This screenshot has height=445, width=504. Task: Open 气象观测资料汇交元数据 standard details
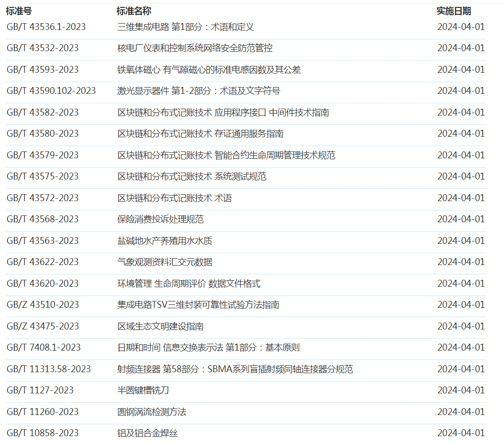pyautogui.click(x=165, y=262)
